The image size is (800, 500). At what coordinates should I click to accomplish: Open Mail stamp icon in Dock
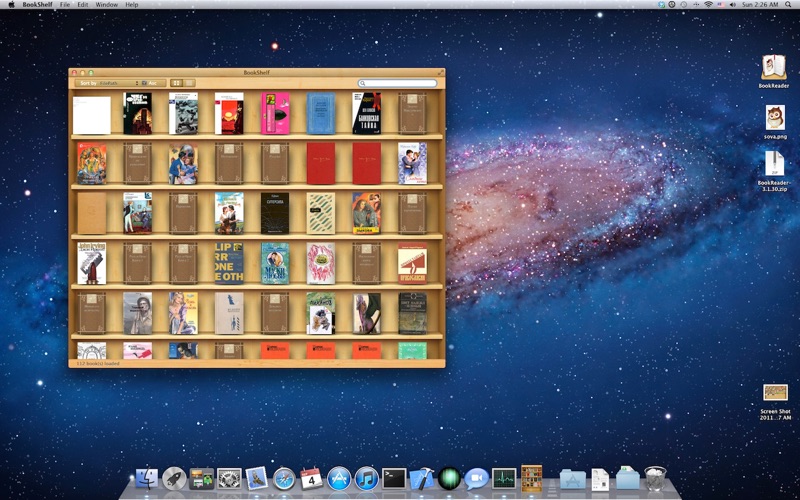coord(257,478)
